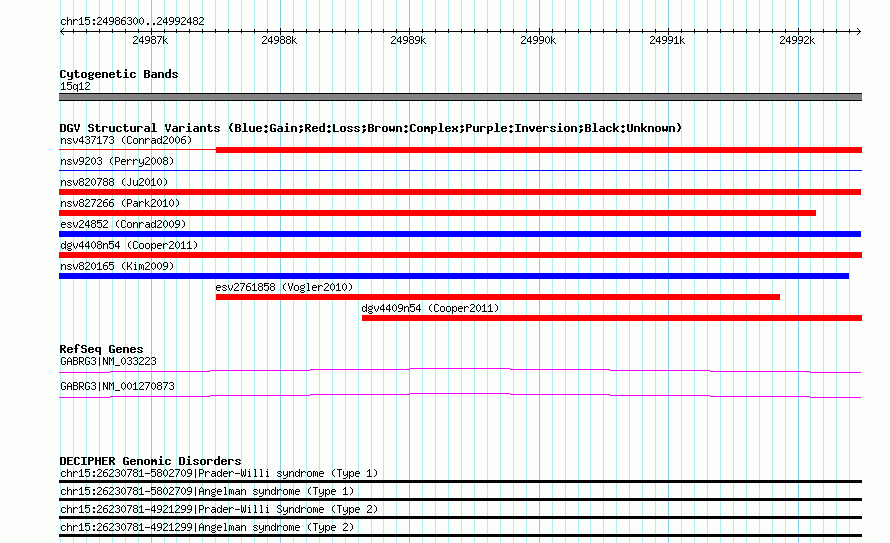Select the dgv4409n54 (Cooper2011) red bar
The image size is (890, 543).
tap(612, 318)
